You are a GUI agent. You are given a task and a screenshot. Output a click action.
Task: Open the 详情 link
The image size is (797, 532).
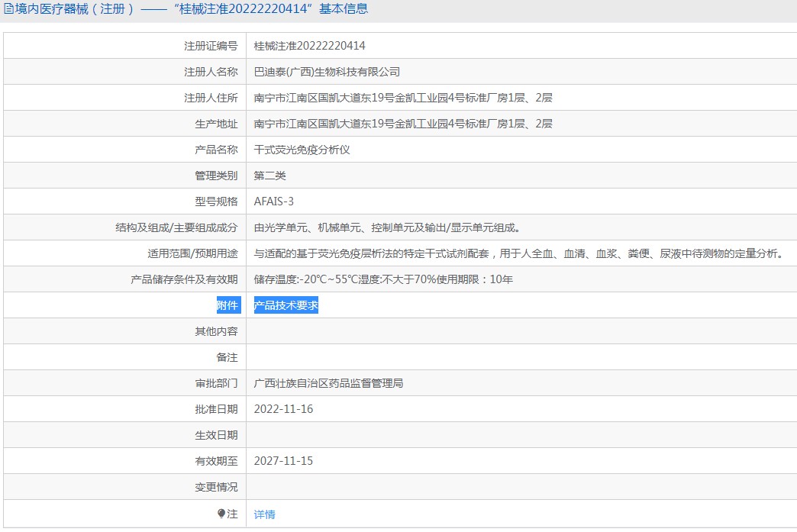(x=264, y=514)
